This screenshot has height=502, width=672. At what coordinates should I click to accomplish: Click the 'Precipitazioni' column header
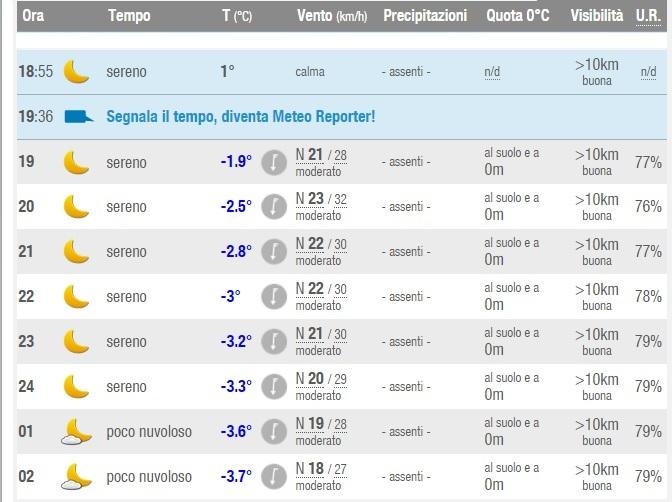tap(425, 16)
